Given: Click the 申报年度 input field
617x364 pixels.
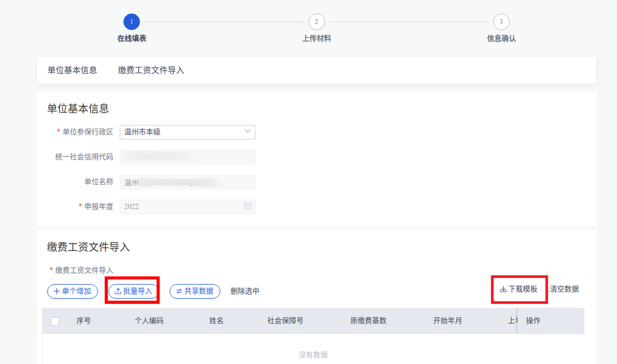Looking at the screenshot, I should [182, 206].
